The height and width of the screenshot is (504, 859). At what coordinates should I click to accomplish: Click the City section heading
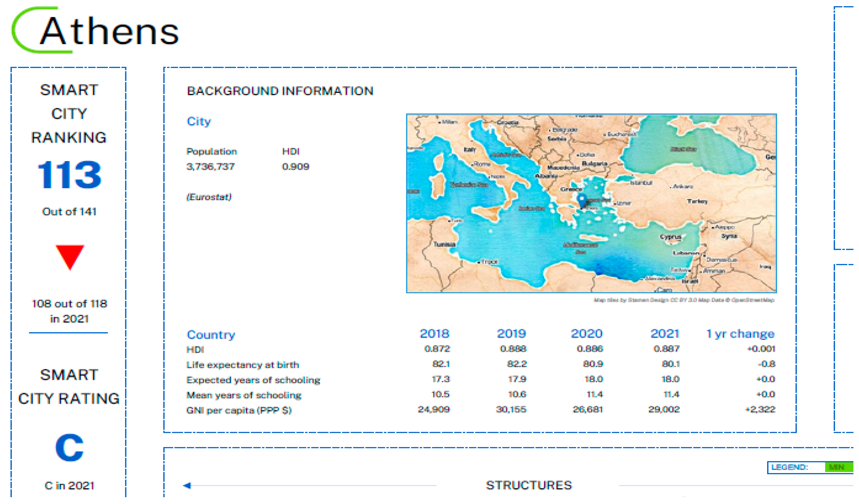pos(199,121)
